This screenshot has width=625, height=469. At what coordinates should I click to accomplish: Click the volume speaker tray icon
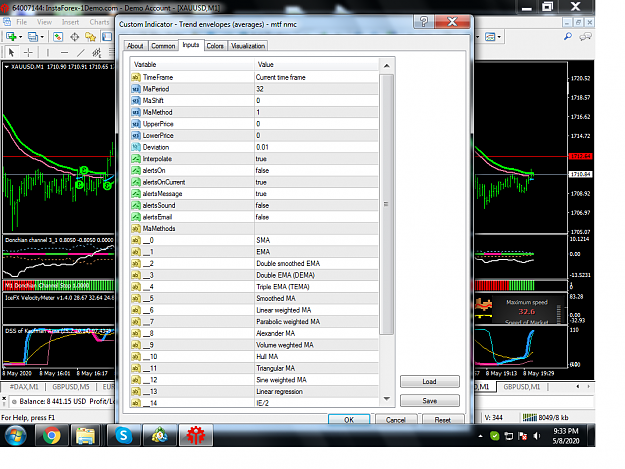(x=537, y=436)
